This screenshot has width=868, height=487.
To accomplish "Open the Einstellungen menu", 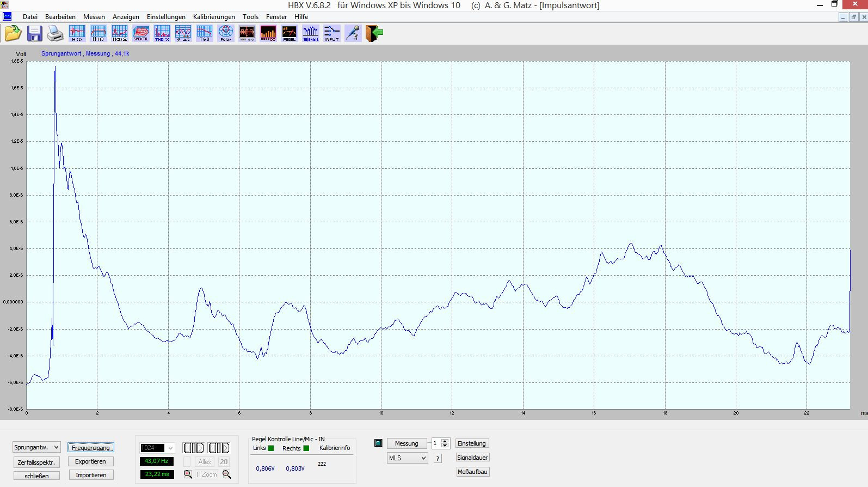I will point(166,17).
